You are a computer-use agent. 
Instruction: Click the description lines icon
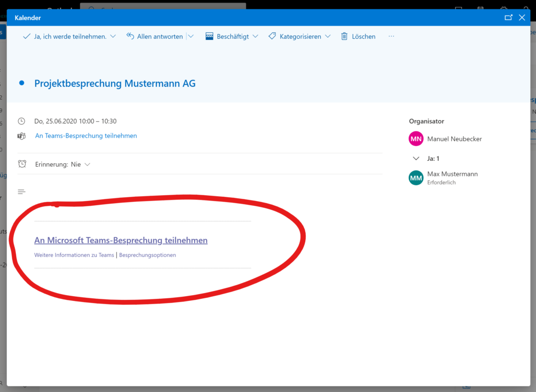point(21,192)
